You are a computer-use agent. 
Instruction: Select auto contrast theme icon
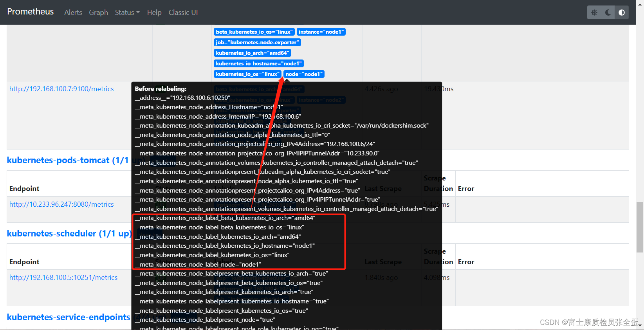[622, 13]
